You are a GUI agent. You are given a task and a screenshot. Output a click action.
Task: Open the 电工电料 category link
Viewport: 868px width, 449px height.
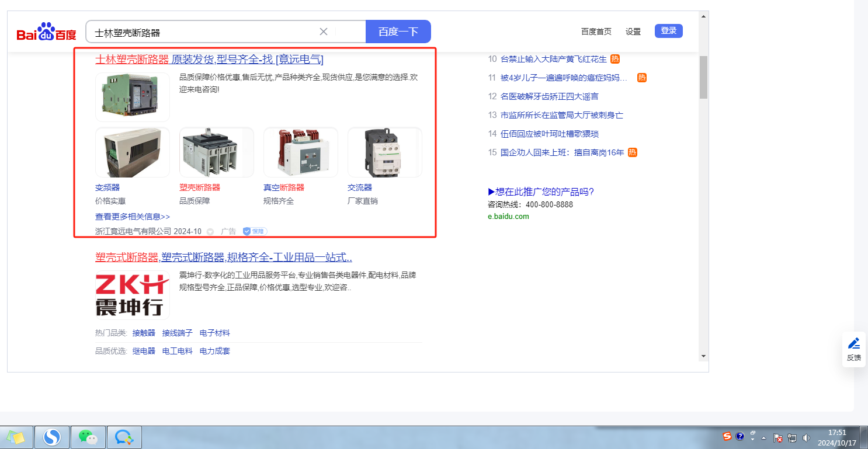(x=178, y=351)
